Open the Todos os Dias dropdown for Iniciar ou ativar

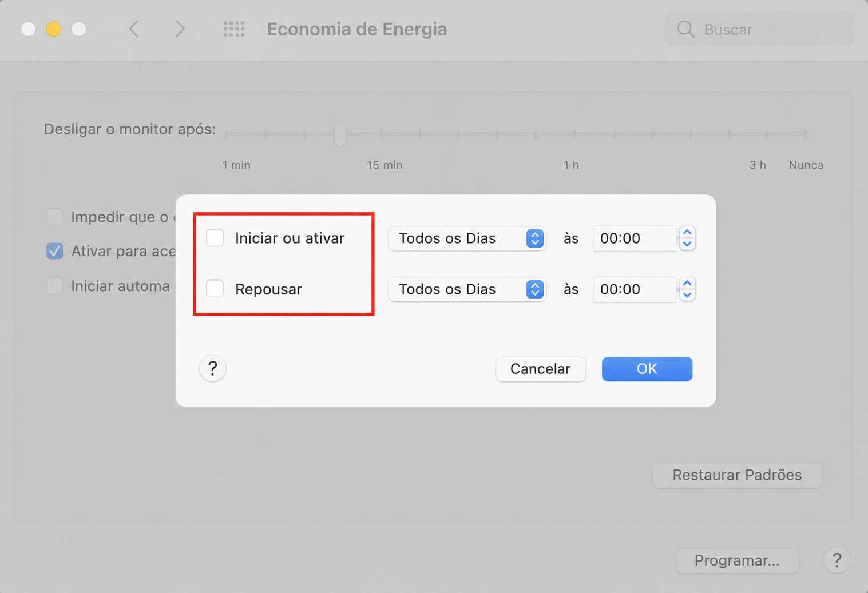[x=467, y=238]
